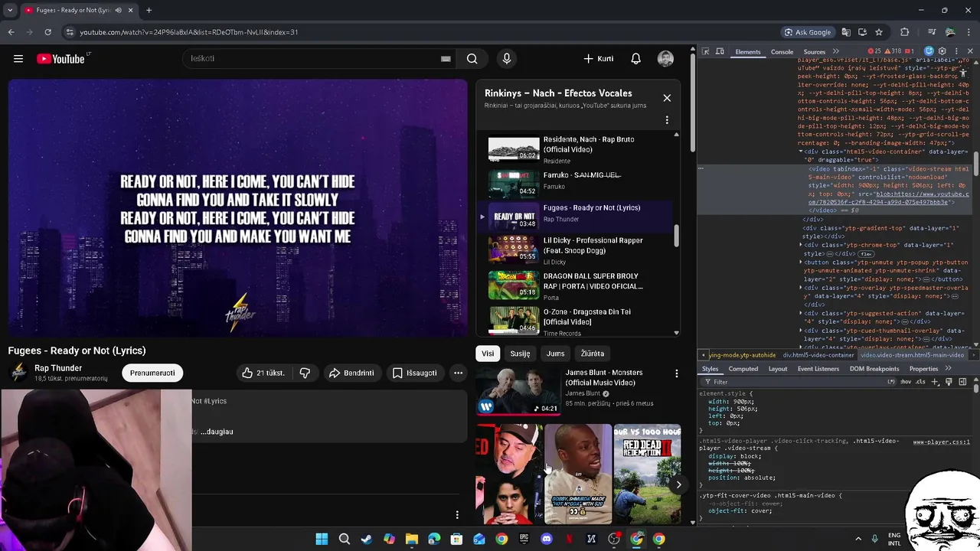Open the Red Dead Redemption short
Image resolution: width=980 pixels, height=551 pixels.
point(647,474)
